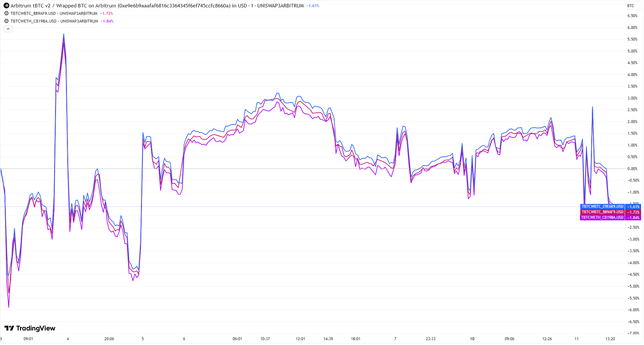
Task: Click the -1.61% change value in title
Action: 313,6
